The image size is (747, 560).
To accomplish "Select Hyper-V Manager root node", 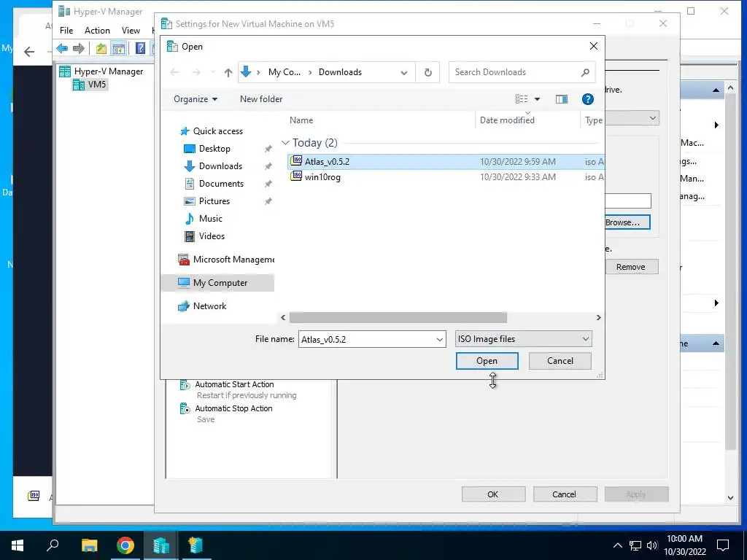I will (x=101, y=71).
